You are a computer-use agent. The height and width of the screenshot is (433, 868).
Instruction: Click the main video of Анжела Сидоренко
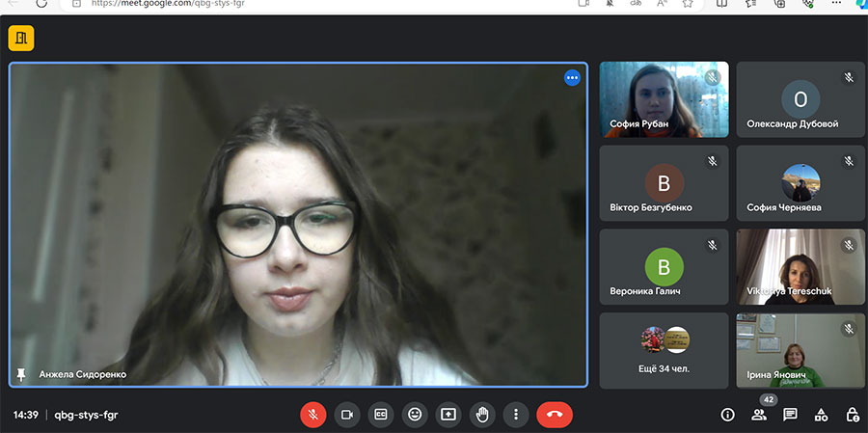tap(298, 225)
